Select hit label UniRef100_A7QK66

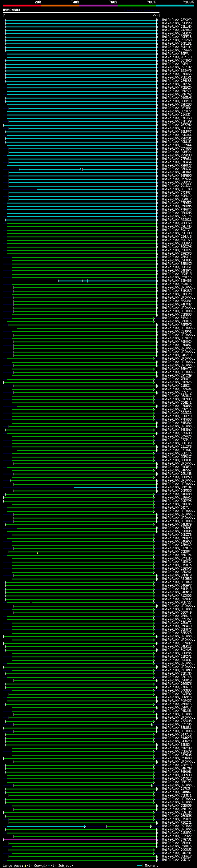click(177, 74)
